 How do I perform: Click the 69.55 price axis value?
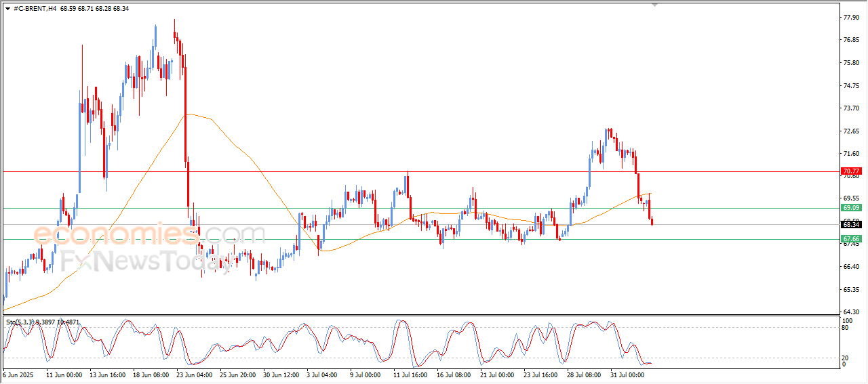coord(850,198)
